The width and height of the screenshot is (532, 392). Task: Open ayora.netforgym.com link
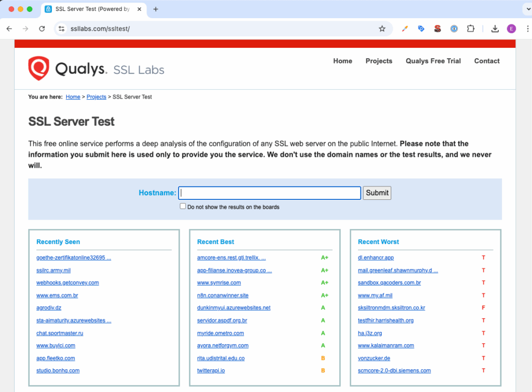222,346
